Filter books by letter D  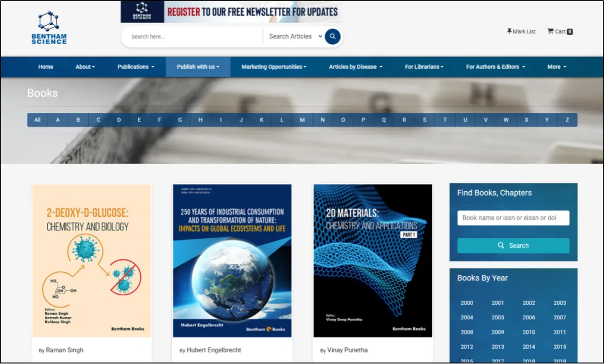[x=119, y=120]
